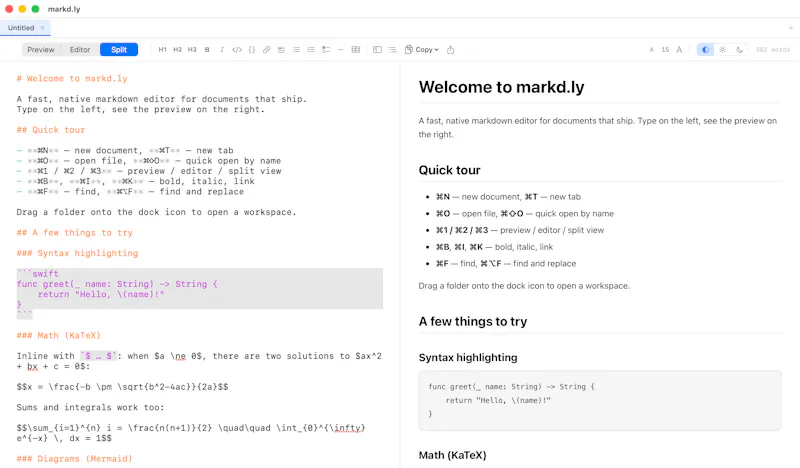Screen dimensions: 800x468
Task: Click the 'Syntax highlighting' preview heading
Action: click(468, 358)
